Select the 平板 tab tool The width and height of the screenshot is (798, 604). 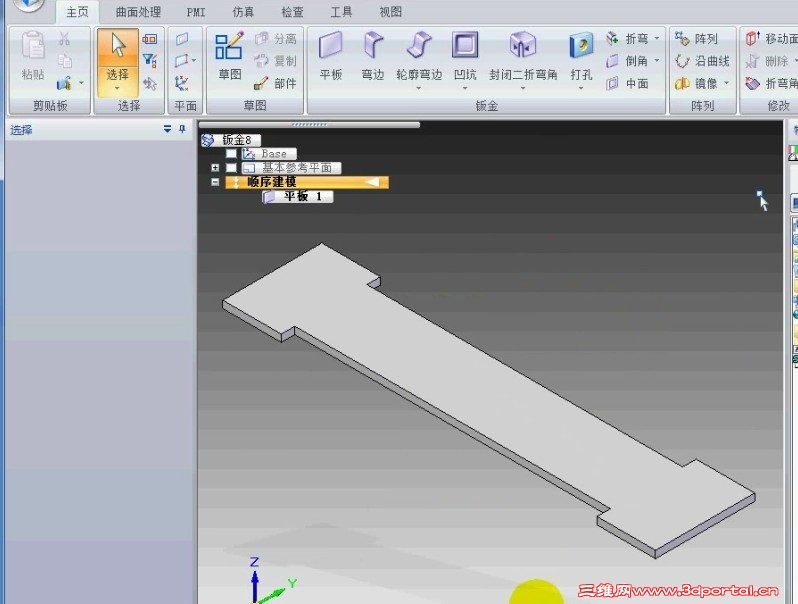coord(331,55)
